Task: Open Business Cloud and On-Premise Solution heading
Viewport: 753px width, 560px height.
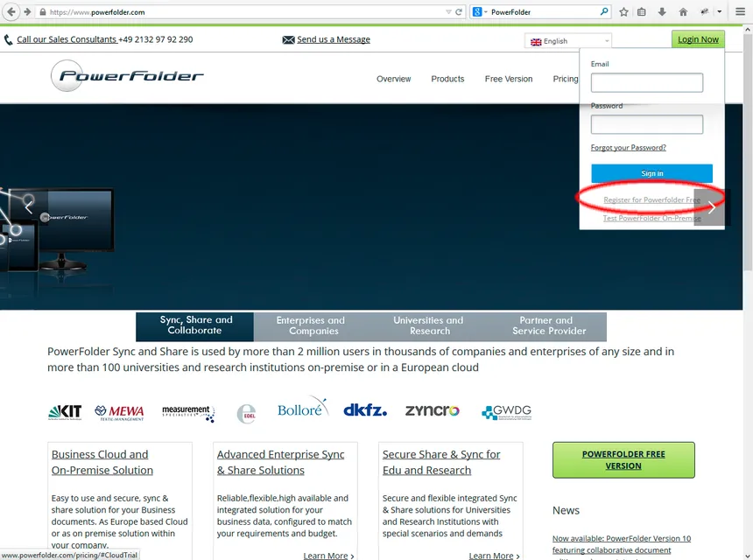Action: pyautogui.click(x=102, y=462)
